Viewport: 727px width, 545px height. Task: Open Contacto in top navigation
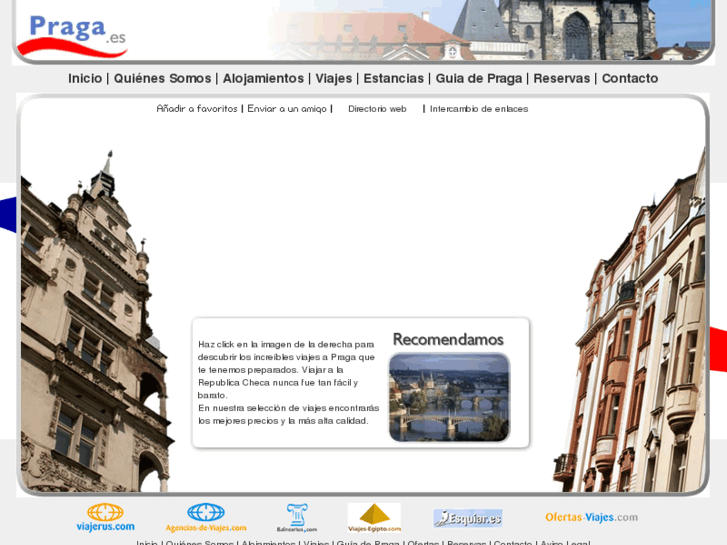[x=630, y=78]
